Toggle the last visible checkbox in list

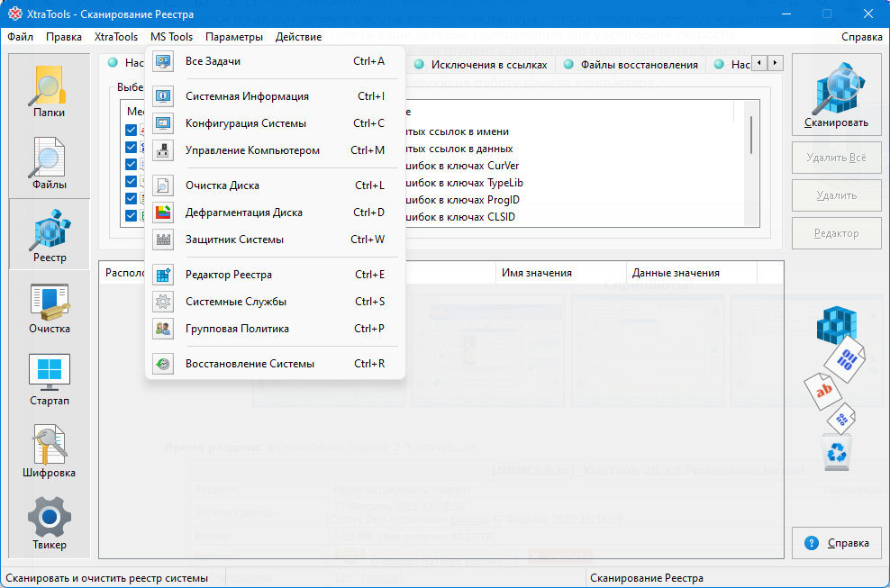tap(131, 216)
